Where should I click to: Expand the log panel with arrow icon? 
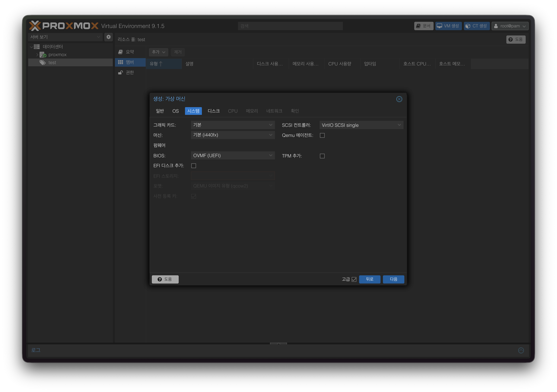521,350
